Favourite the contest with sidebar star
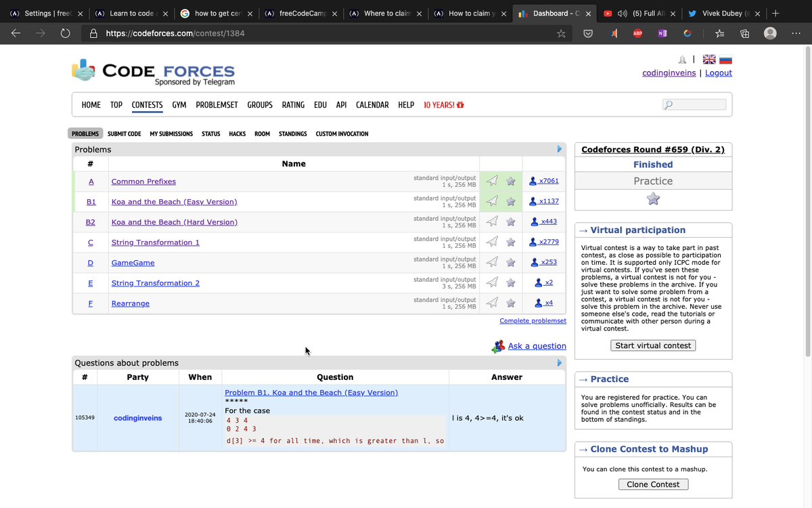The width and height of the screenshot is (812, 508). [653, 198]
